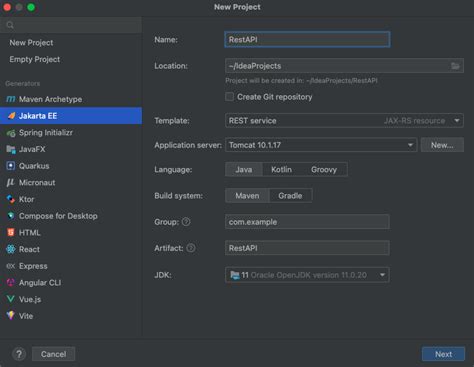Click the JDK folder icon
The width and height of the screenshot is (474, 367).
(x=235, y=275)
